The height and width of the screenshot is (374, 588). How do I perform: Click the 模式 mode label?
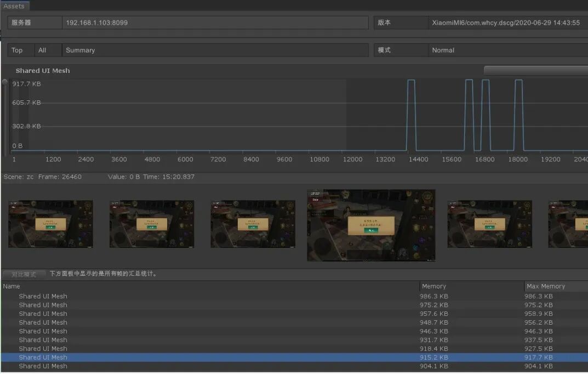(x=384, y=50)
